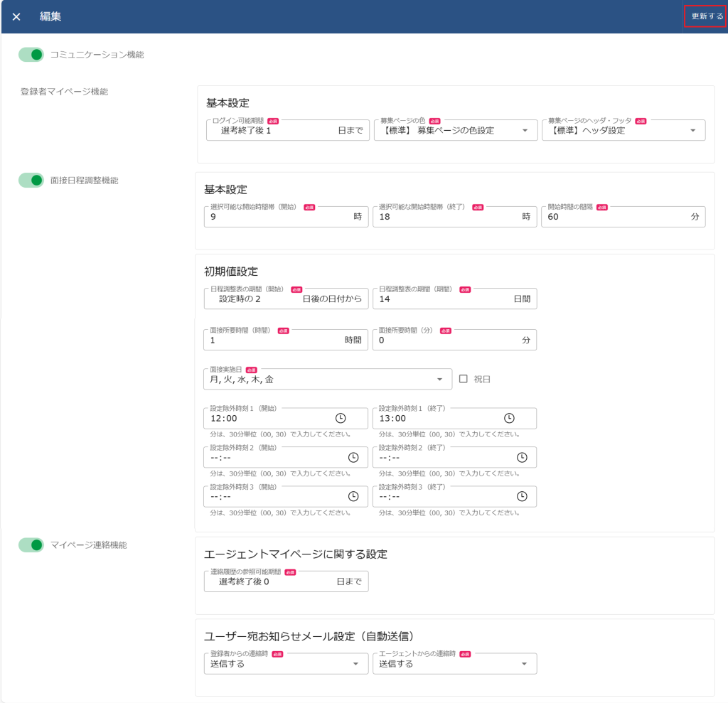
Task: Open time picker for 設定除外時刻２（開始）
Action: [x=353, y=458]
